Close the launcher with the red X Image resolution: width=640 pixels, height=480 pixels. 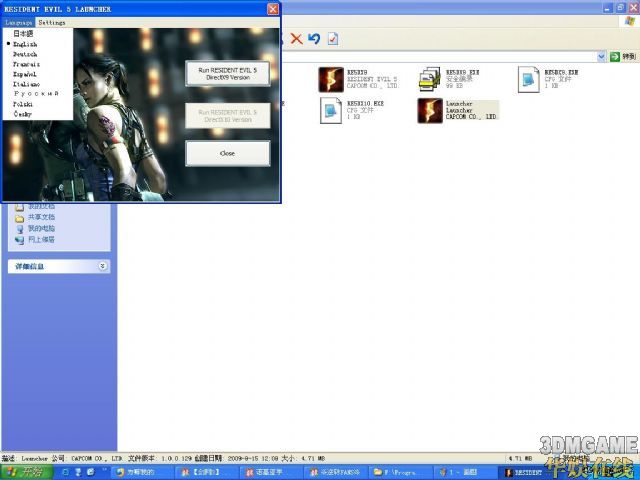273,9
